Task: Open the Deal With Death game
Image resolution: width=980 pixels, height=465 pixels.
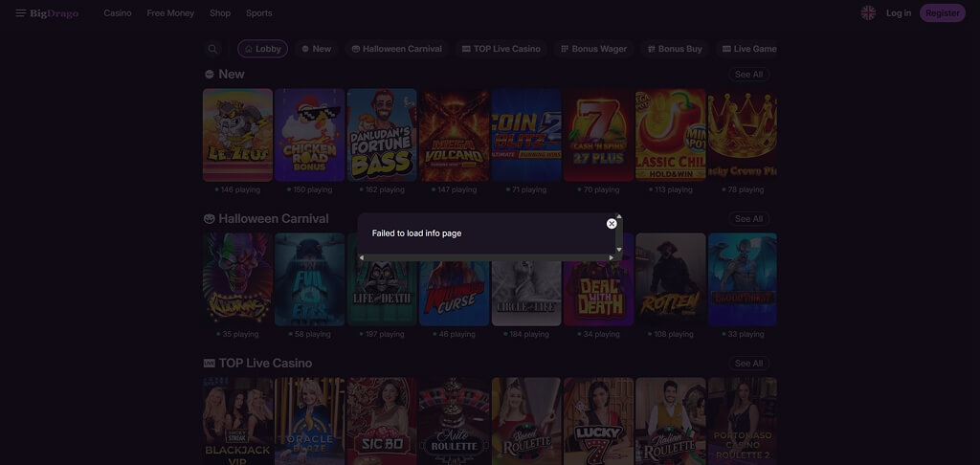Action: pyautogui.click(x=599, y=293)
